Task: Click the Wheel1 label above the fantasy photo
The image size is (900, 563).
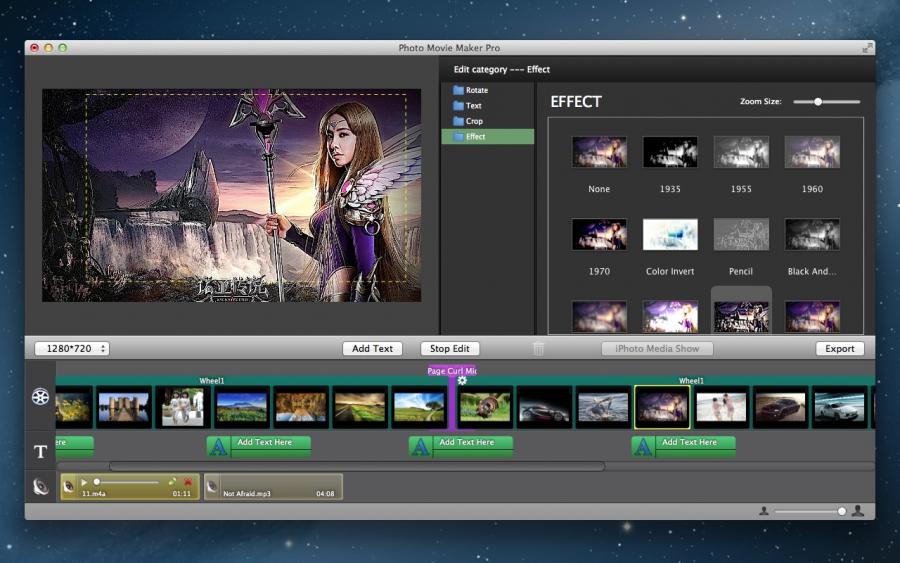Action: point(691,380)
